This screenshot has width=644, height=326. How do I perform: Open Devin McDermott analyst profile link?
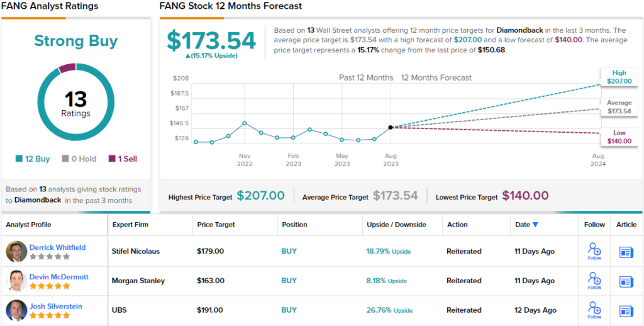click(x=58, y=277)
